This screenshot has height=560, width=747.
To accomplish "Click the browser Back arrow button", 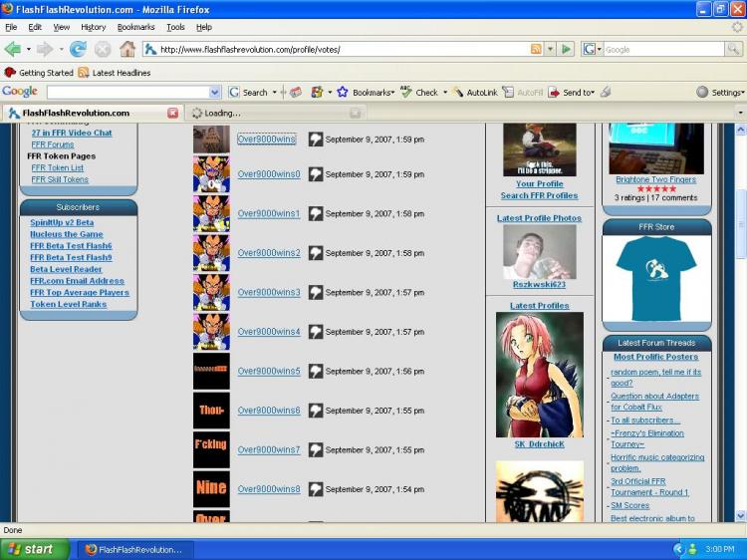I will point(13,49).
